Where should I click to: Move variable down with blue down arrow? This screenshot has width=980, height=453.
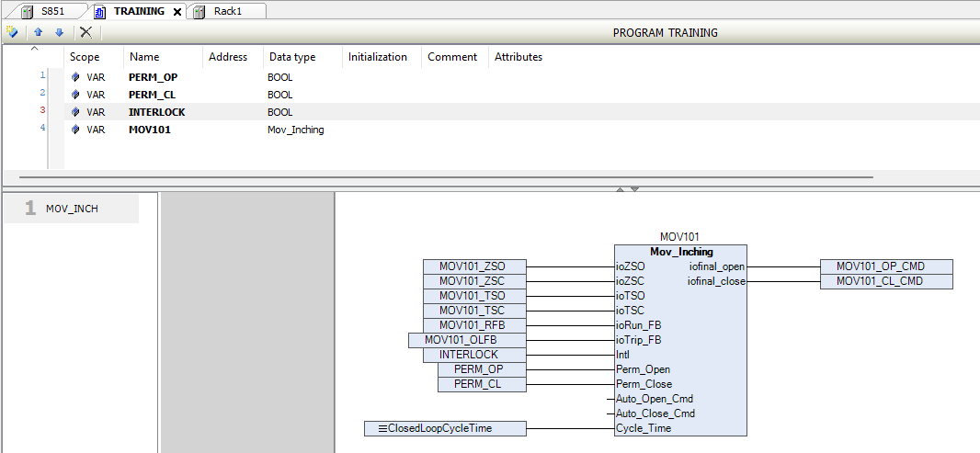60,32
